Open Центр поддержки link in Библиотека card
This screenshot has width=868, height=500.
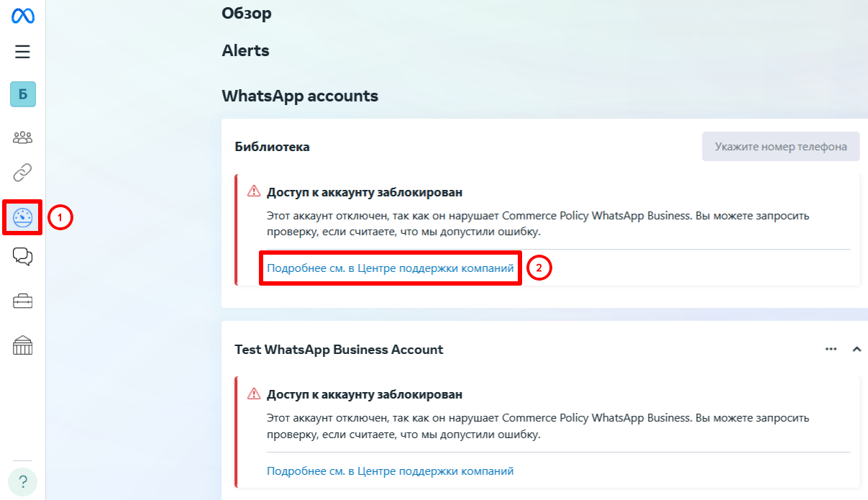[390, 268]
